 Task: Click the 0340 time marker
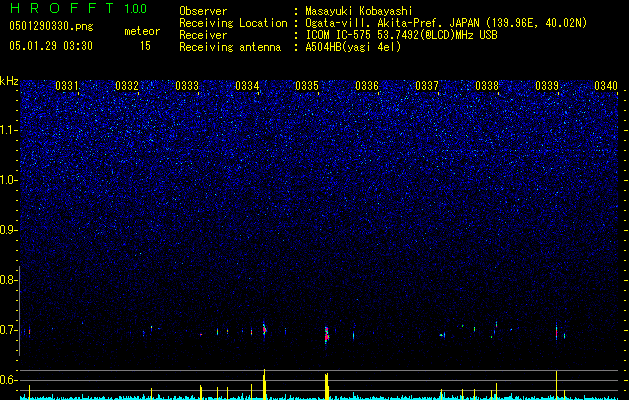pyautogui.click(x=606, y=86)
